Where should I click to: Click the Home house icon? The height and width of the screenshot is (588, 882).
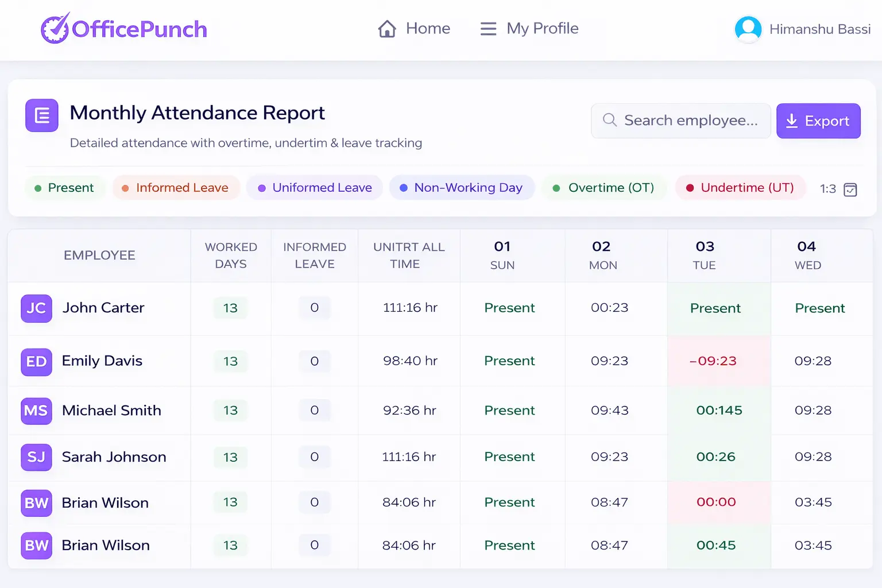point(387,29)
